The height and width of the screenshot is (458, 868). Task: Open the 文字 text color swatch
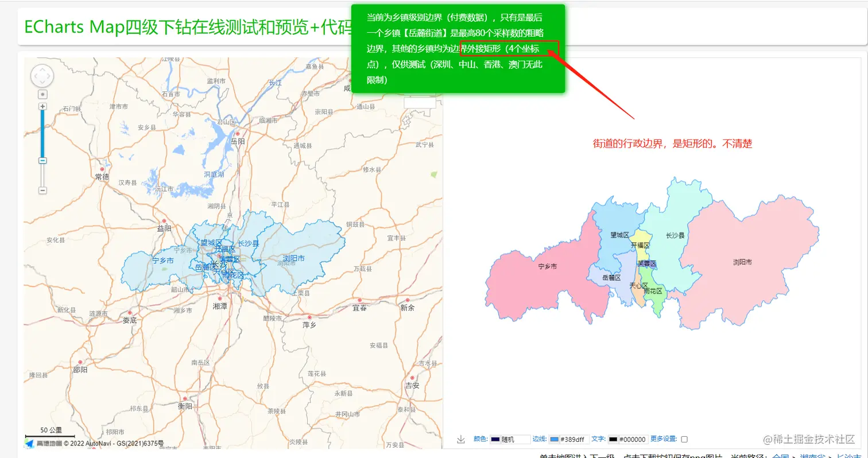613,440
